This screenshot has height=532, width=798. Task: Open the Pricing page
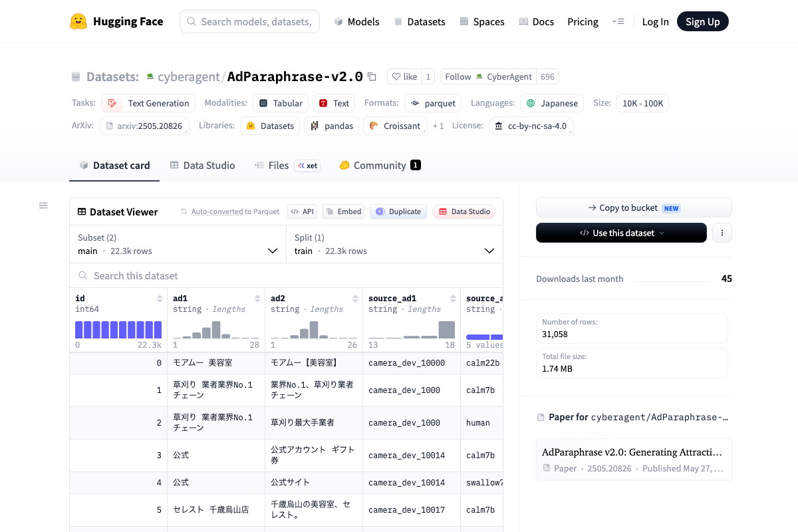pos(583,22)
